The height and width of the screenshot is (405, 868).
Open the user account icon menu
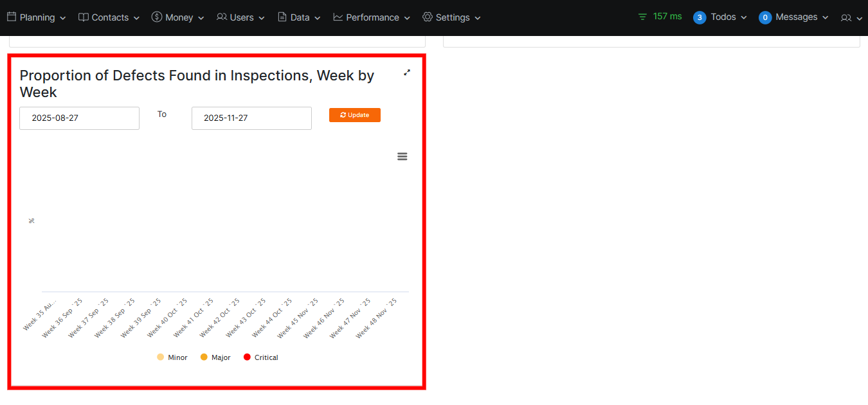847,17
